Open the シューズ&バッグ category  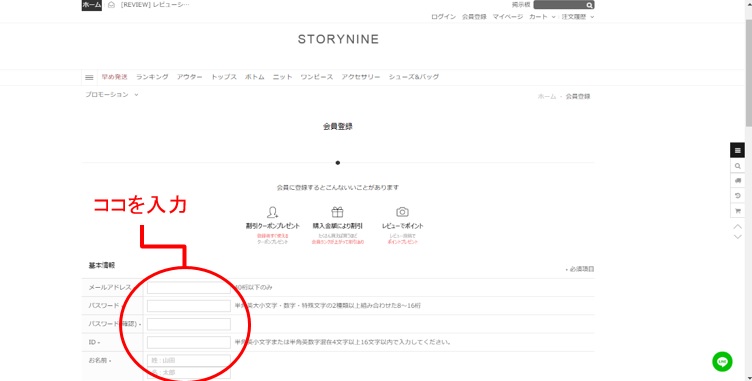click(x=413, y=77)
